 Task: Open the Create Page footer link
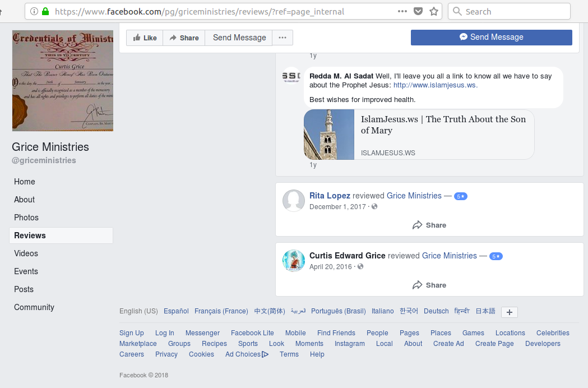point(494,344)
